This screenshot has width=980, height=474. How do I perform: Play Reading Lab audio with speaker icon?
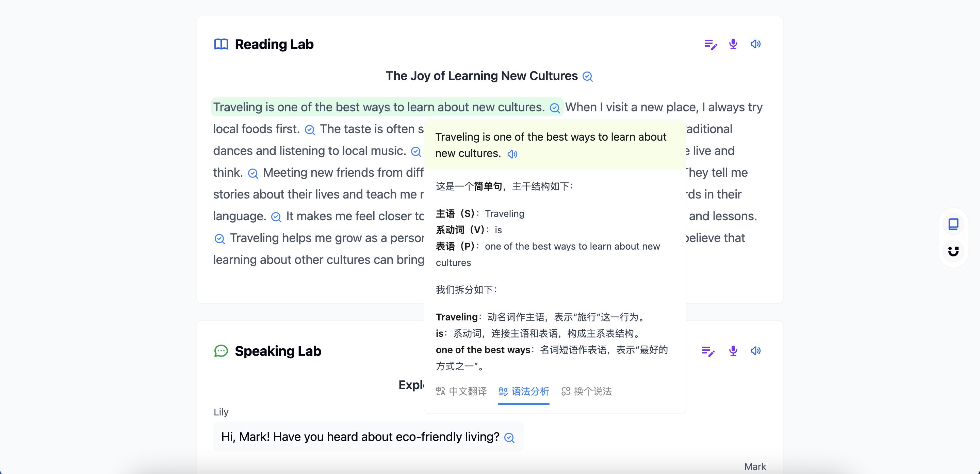[x=755, y=44]
